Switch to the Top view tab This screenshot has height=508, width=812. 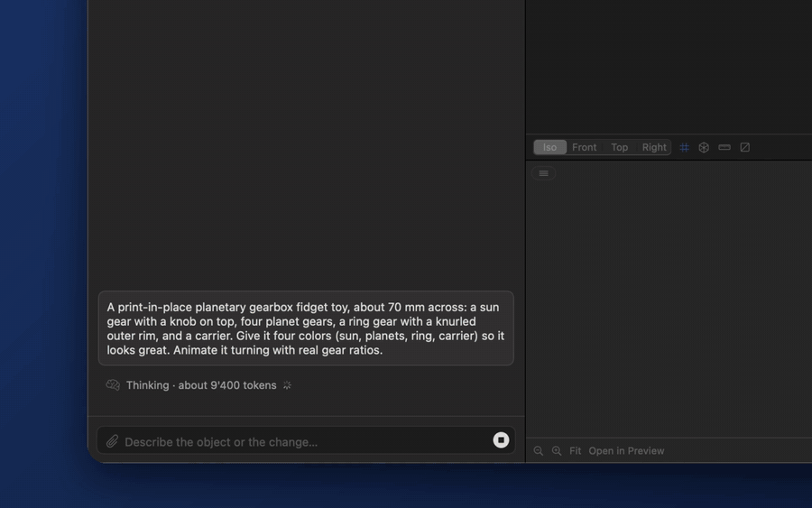pyautogui.click(x=619, y=148)
